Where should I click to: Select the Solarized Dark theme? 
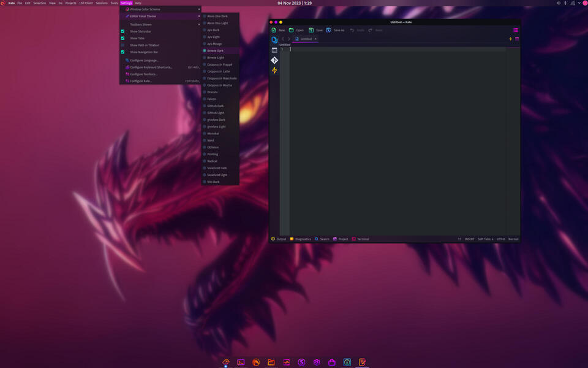coord(220,168)
